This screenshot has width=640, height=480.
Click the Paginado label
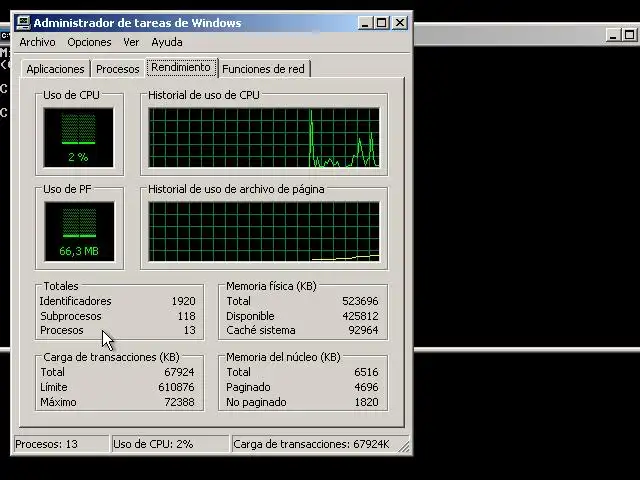pyautogui.click(x=248, y=387)
